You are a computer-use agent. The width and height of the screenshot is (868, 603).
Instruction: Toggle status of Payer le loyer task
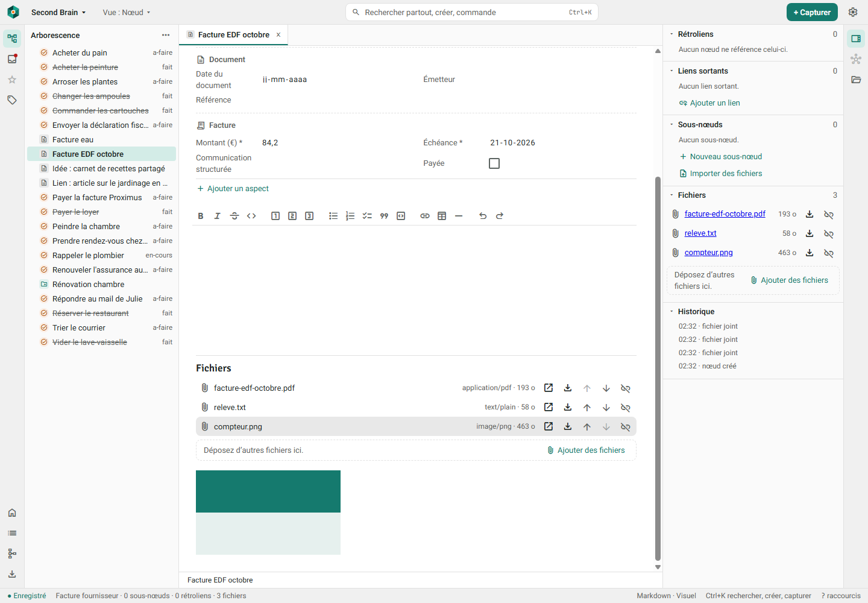tap(44, 212)
